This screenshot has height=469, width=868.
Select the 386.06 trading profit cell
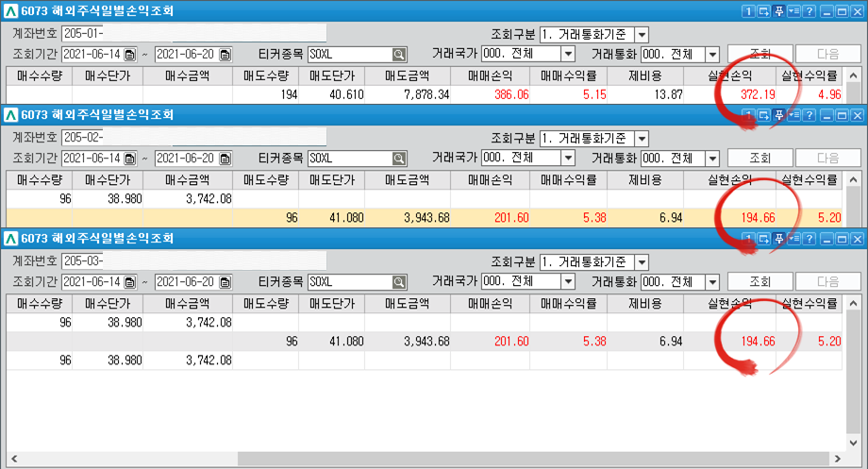(490, 94)
